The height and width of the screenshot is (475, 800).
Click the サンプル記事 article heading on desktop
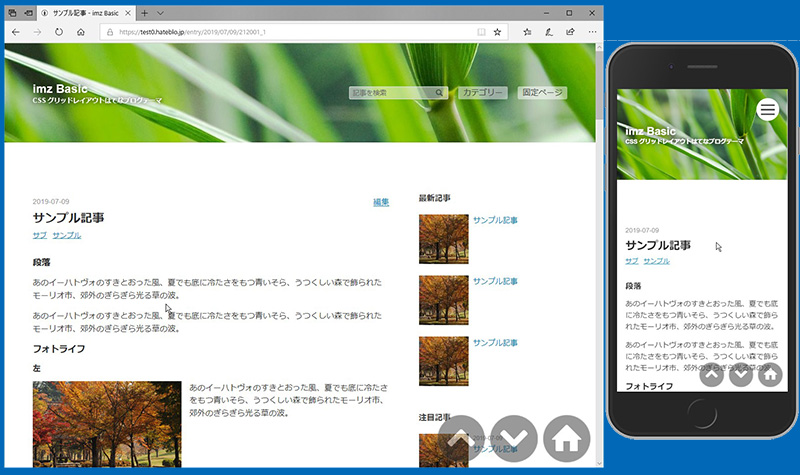pyautogui.click(x=68, y=218)
